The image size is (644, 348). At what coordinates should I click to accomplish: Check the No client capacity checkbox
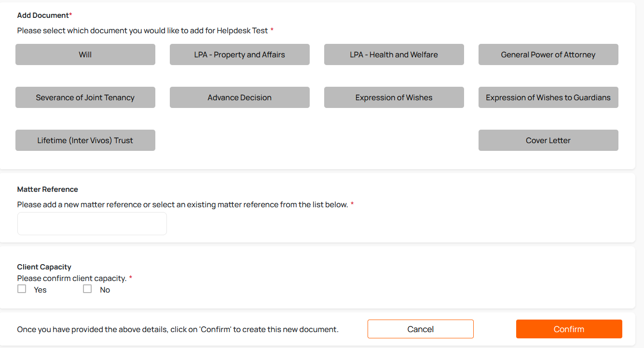[x=87, y=289]
